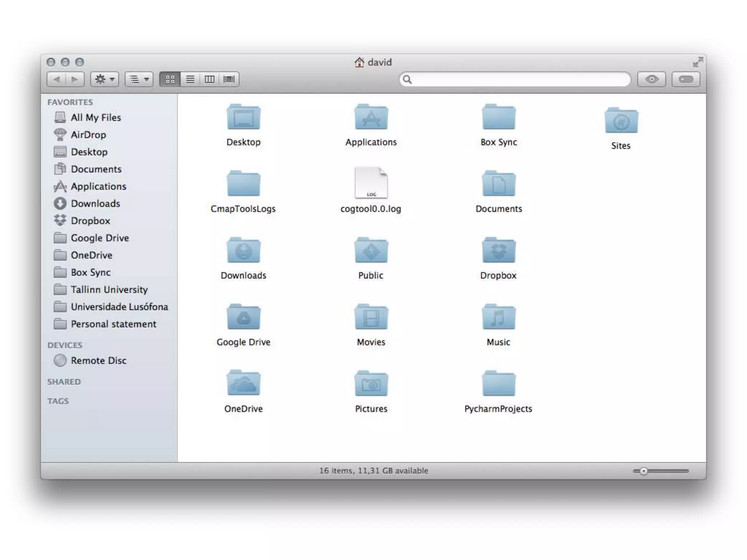Enter full screen with the arrows icon

pyautogui.click(x=698, y=62)
